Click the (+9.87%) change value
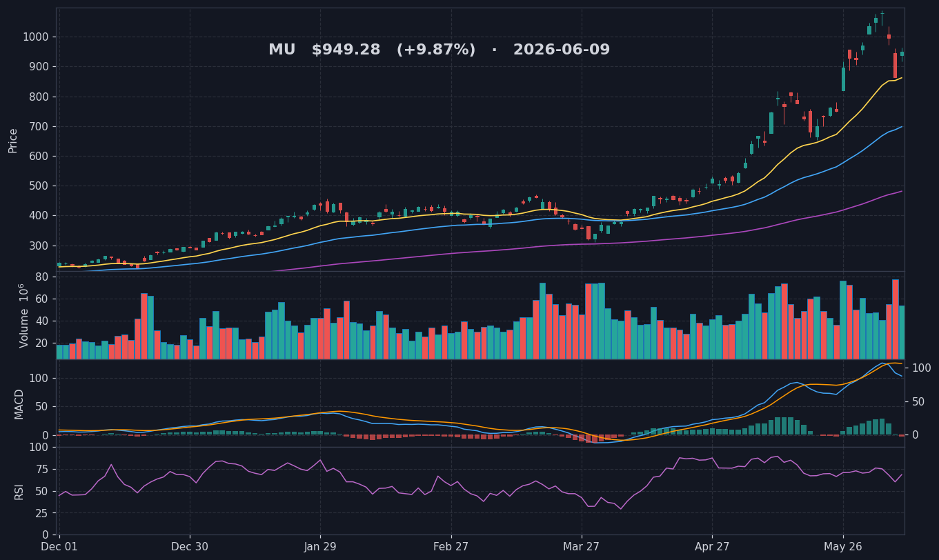Screen dimensions: 939x560 [435, 50]
